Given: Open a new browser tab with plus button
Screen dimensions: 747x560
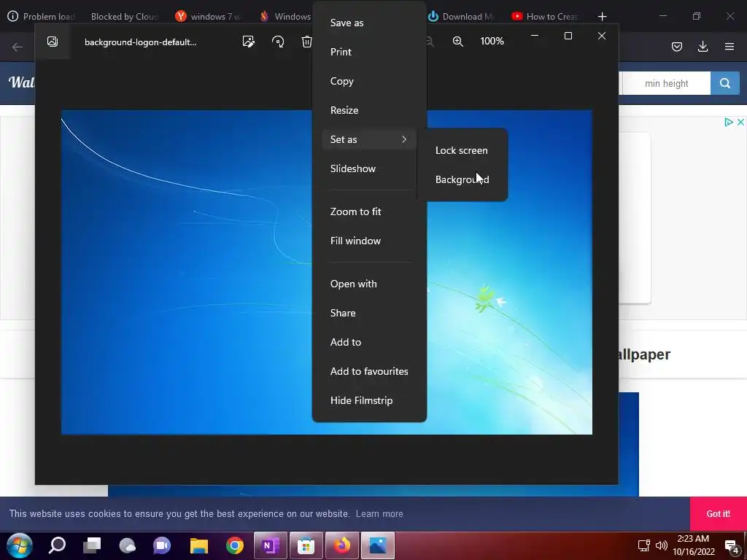Looking at the screenshot, I should tap(602, 16).
